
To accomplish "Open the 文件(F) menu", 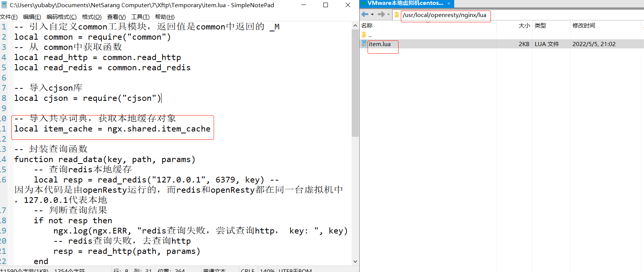I will (x=9, y=17).
